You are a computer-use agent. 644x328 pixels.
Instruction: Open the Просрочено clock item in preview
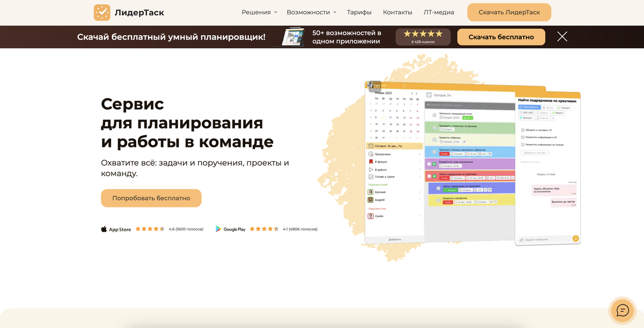371,154
